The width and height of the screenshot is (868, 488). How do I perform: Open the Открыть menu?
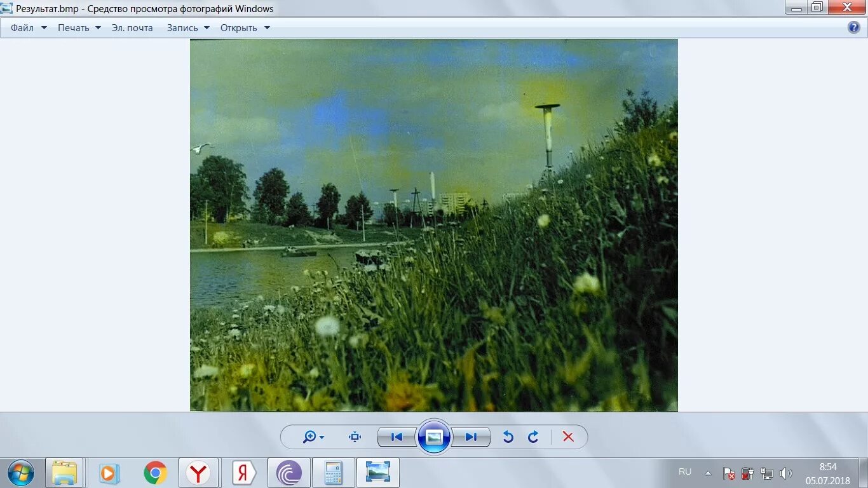239,28
